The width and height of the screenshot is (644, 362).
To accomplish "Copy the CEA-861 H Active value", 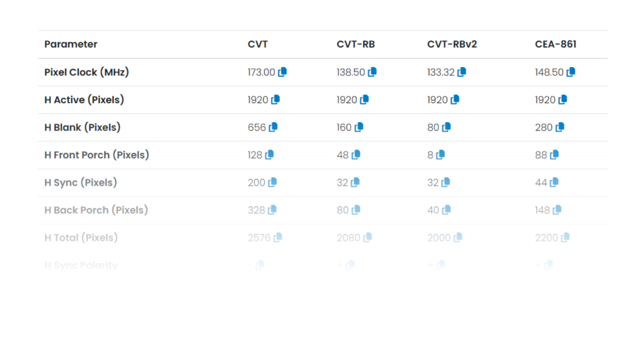I will click(563, 99).
